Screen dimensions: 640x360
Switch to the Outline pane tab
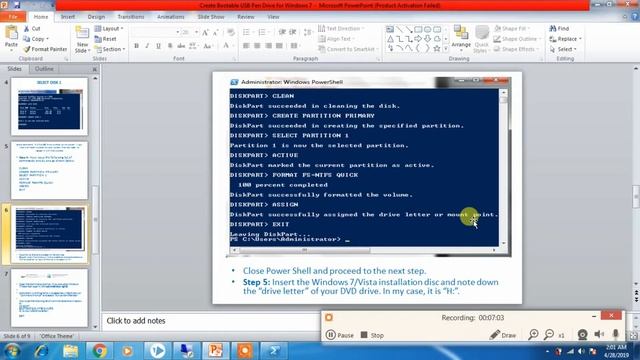(44, 69)
